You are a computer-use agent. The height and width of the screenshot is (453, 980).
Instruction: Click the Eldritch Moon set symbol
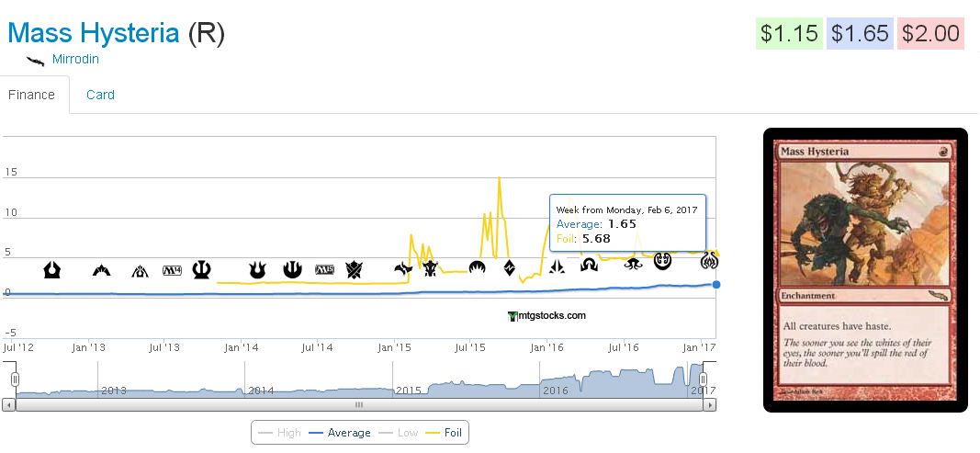633,264
